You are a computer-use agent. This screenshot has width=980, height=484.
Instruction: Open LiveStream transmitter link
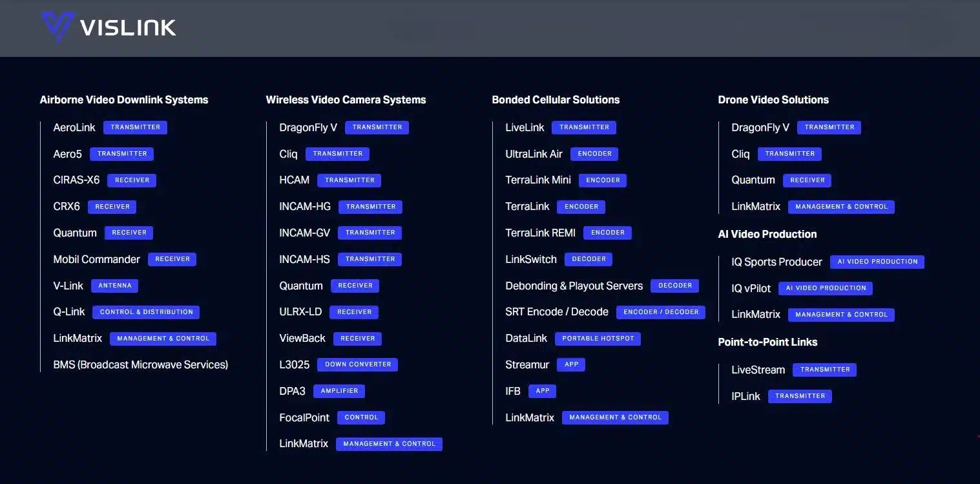758,370
